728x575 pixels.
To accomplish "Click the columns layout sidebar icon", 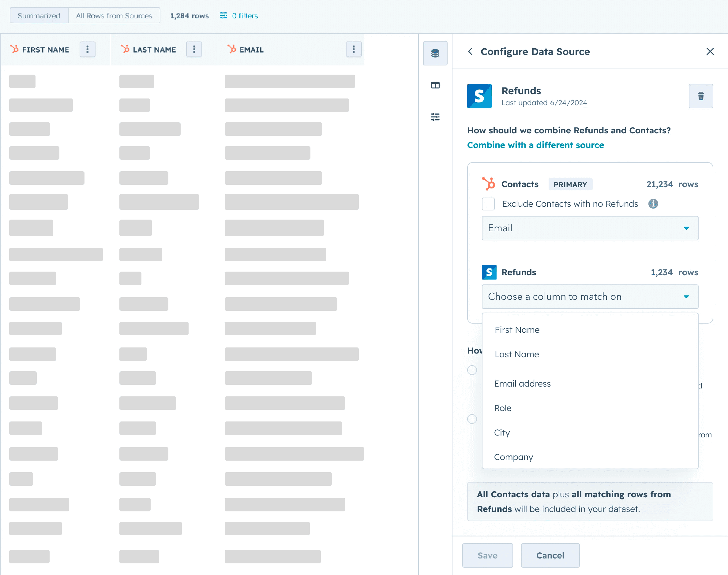I will pyautogui.click(x=435, y=85).
